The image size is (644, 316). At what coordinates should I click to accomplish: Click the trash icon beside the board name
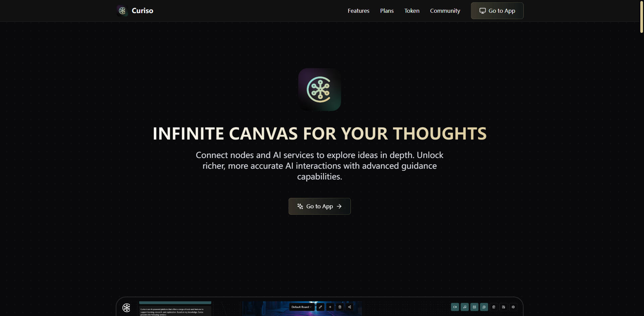pyautogui.click(x=340, y=307)
